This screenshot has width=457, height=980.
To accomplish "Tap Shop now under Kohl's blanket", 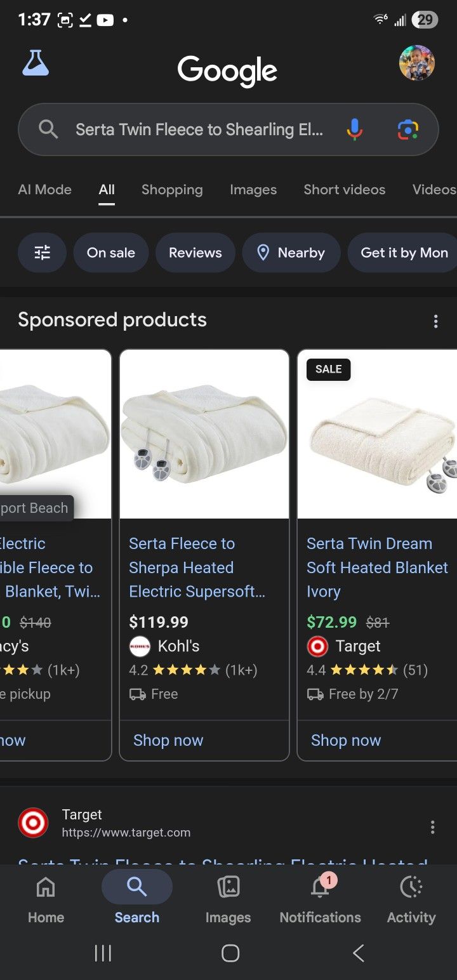I will click(x=168, y=740).
